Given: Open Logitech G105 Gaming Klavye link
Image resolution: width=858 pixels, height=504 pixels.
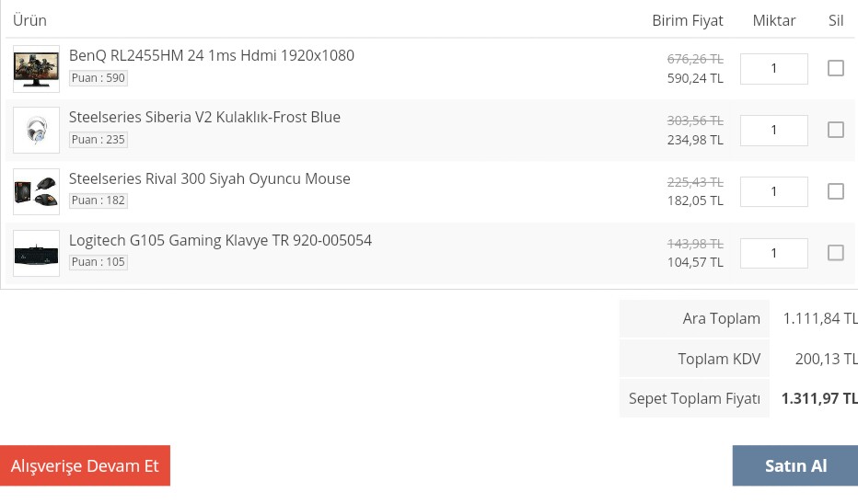Looking at the screenshot, I should (220, 241).
